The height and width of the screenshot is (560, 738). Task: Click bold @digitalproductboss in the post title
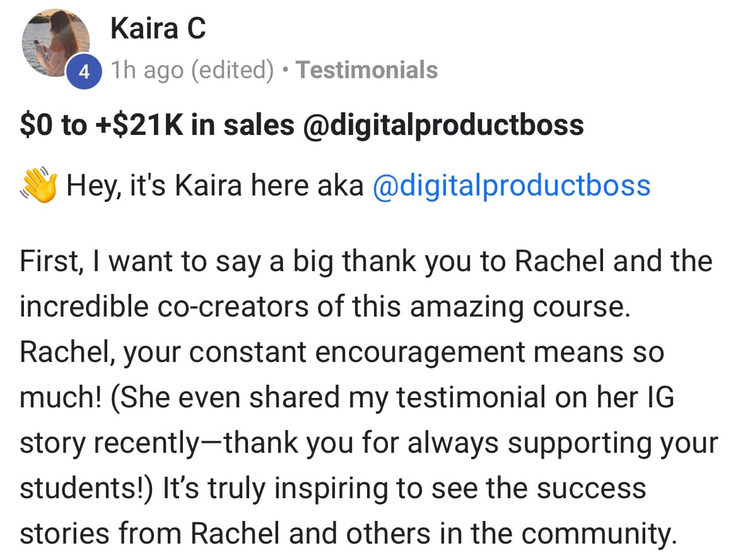[443, 125]
